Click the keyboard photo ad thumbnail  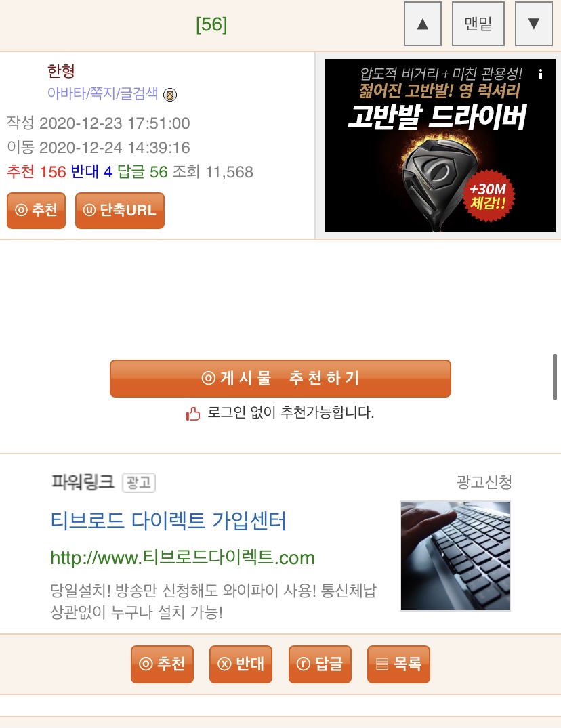coord(455,556)
